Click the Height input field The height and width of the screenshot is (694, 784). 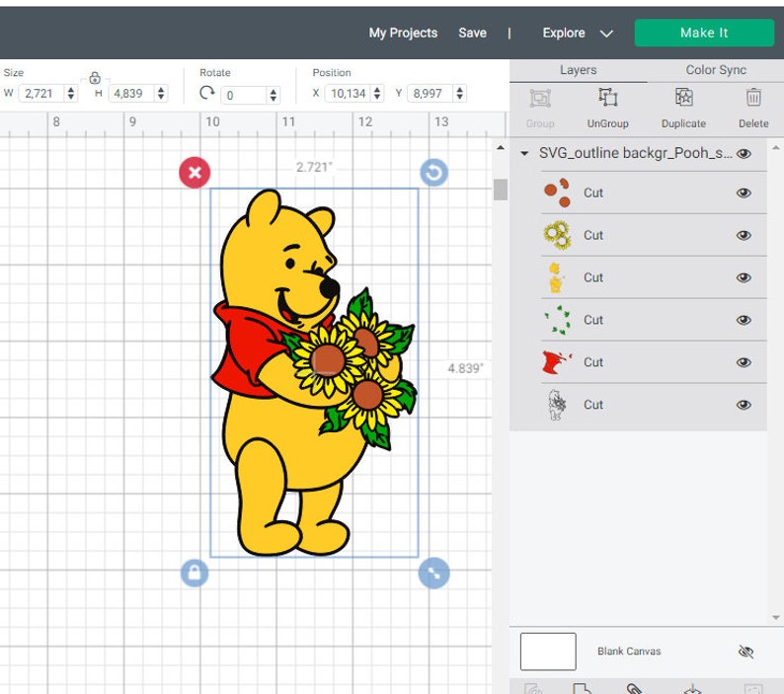pyautogui.click(x=133, y=94)
